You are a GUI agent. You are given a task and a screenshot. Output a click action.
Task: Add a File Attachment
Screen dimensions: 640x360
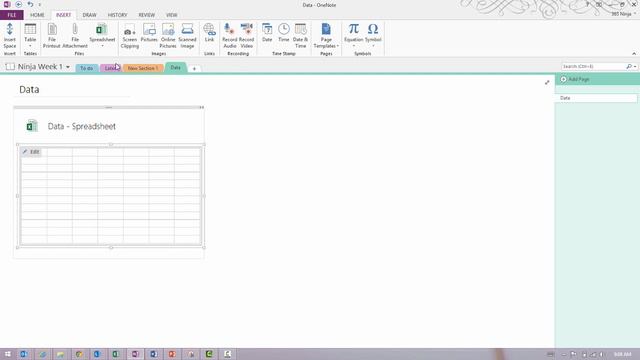(x=75, y=36)
